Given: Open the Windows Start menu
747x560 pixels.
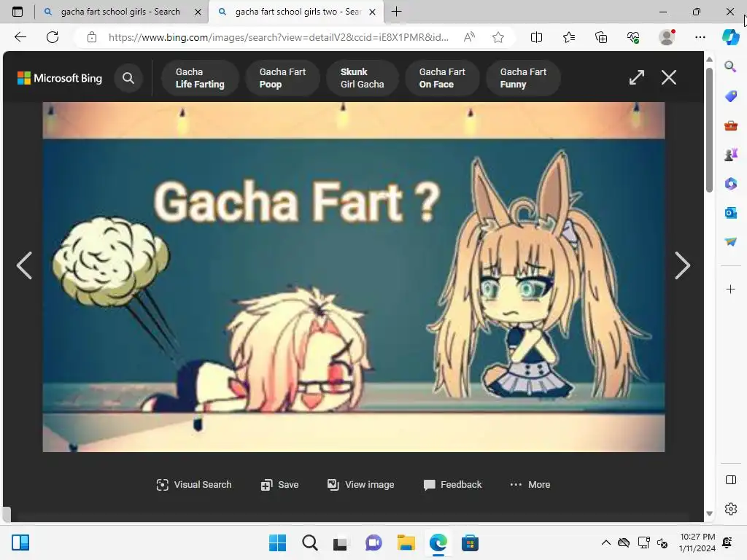Looking at the screenshot, I should pyautogui.click(x=277, y=542).
